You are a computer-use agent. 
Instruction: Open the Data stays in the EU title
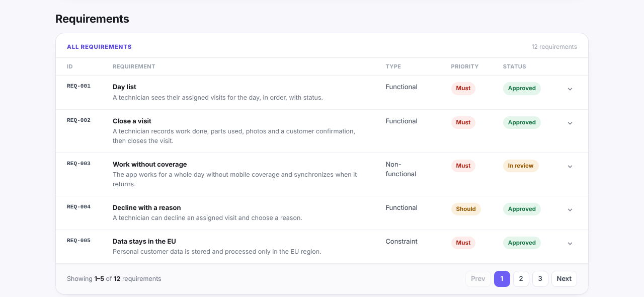pyautogui.click(x=144, y=242)
